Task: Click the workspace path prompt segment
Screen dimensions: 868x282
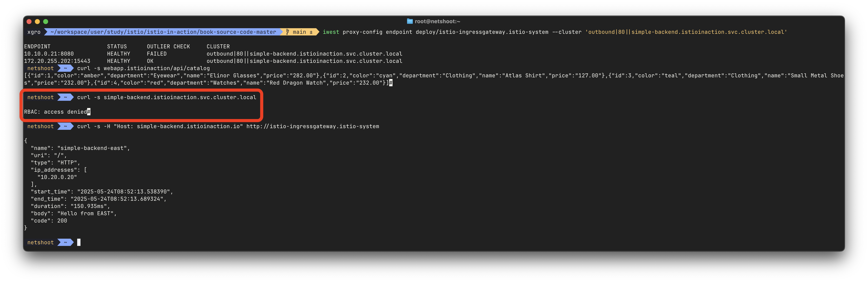Action: [163, 32]
